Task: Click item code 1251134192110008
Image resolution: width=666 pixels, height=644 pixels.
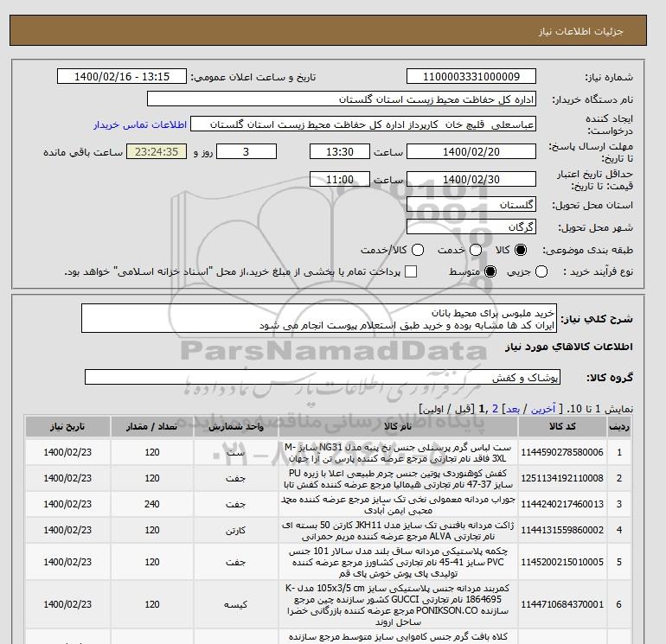Action: point(562,478)
